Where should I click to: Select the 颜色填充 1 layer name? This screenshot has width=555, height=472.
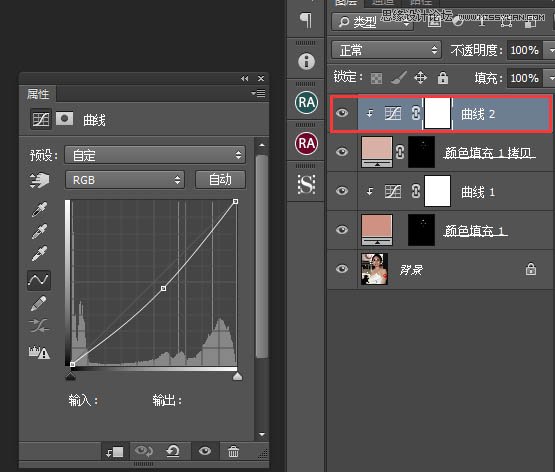click(x=476, y=231)
